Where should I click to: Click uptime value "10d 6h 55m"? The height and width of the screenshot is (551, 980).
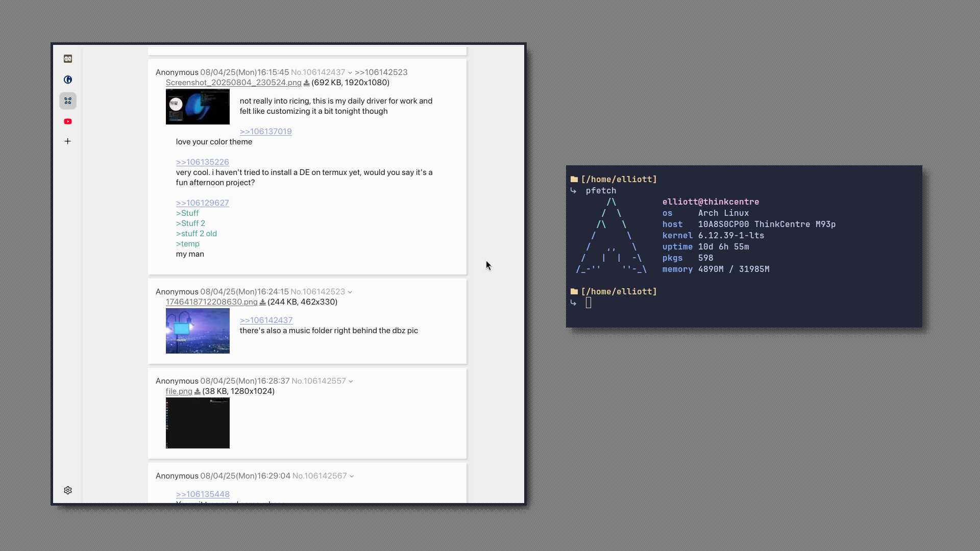(x=723, y=247)
